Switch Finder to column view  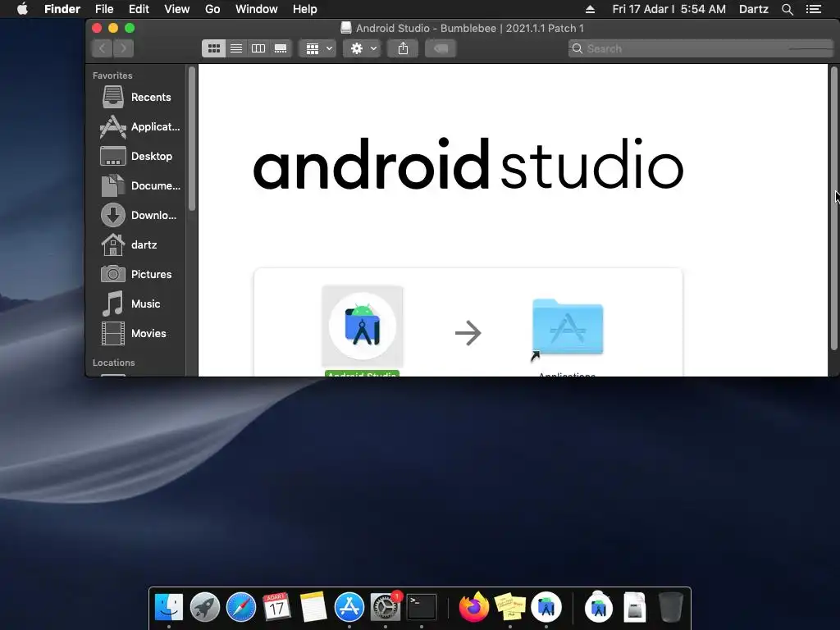258,48
